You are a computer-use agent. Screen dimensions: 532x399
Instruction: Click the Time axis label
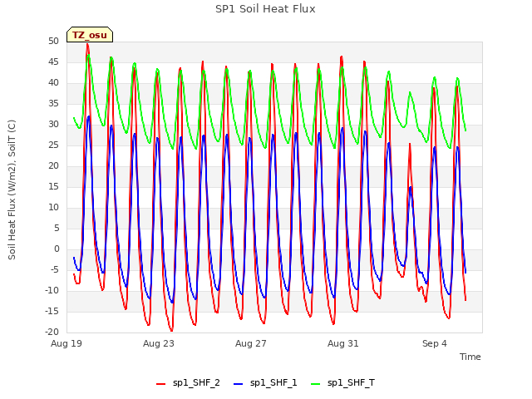pos(470,357)
